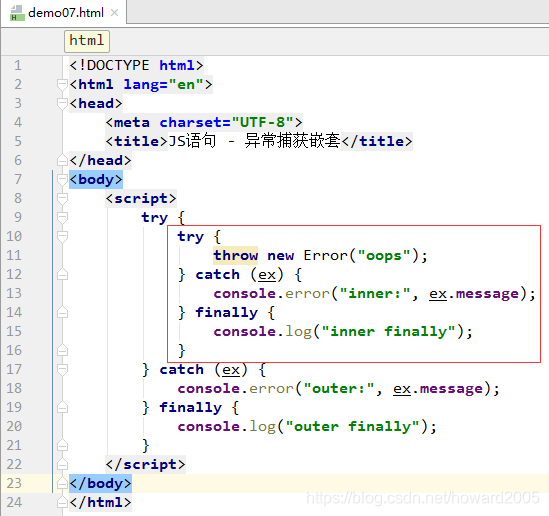
Task: Click the fold end marker on line 22
Action: (62, 464)
